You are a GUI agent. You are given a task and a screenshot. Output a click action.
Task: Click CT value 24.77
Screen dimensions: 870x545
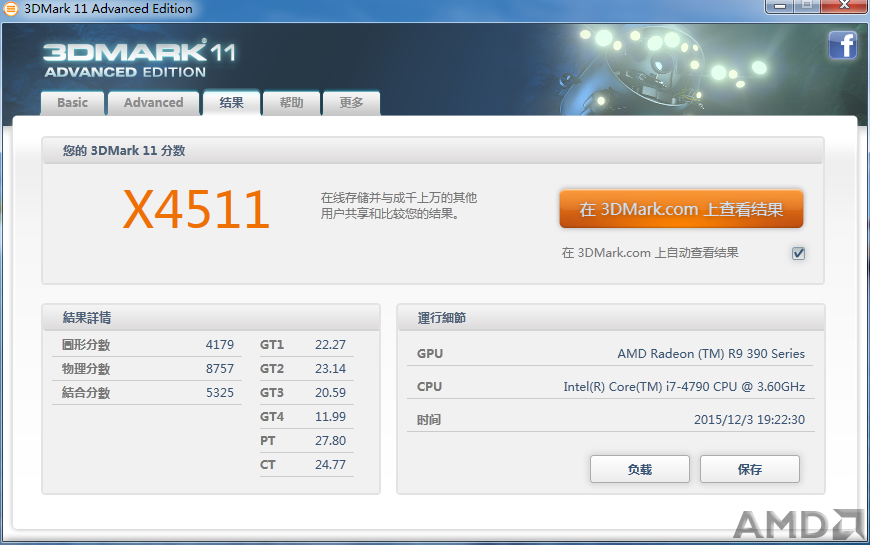point(330,465)
